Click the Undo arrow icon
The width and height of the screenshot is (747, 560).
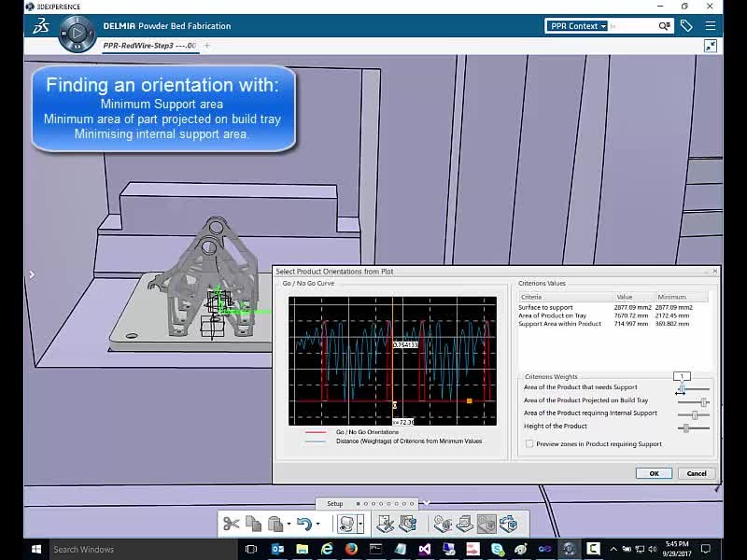click(304, 524)
